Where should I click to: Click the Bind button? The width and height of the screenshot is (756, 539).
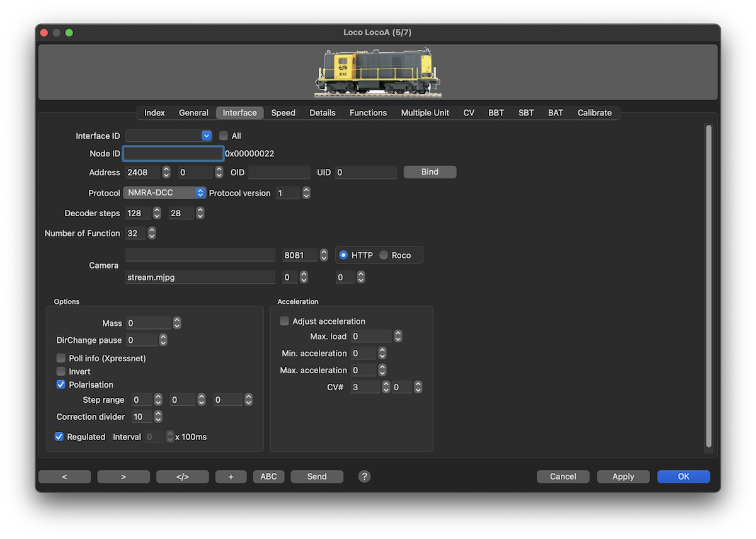point(430,172)
